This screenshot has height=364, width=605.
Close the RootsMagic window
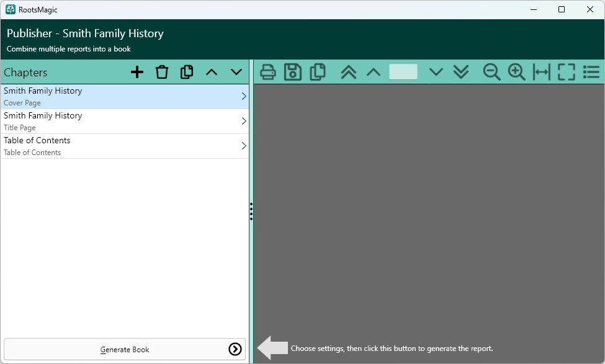[590, 10]
